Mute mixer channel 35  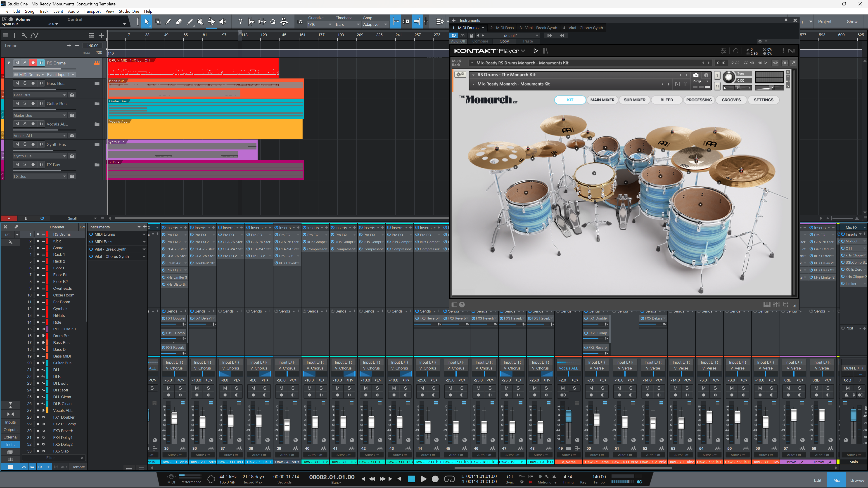169,388
